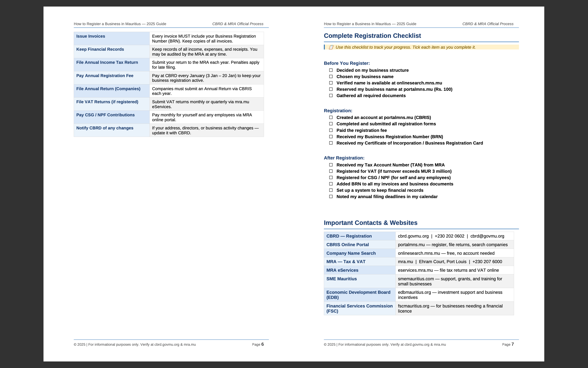Image resolution: width=588 pixels, height=368 pixels.
Task: Click the 'Page 7' footer number
Action: (508, 344)
